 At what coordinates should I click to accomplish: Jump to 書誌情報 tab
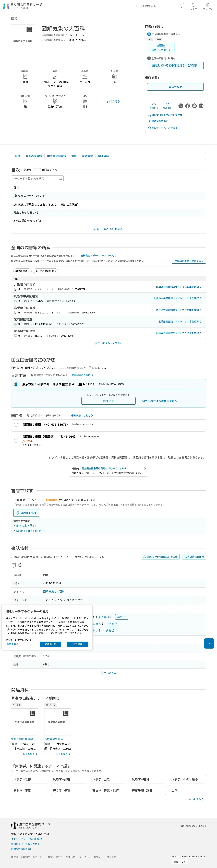87,156
